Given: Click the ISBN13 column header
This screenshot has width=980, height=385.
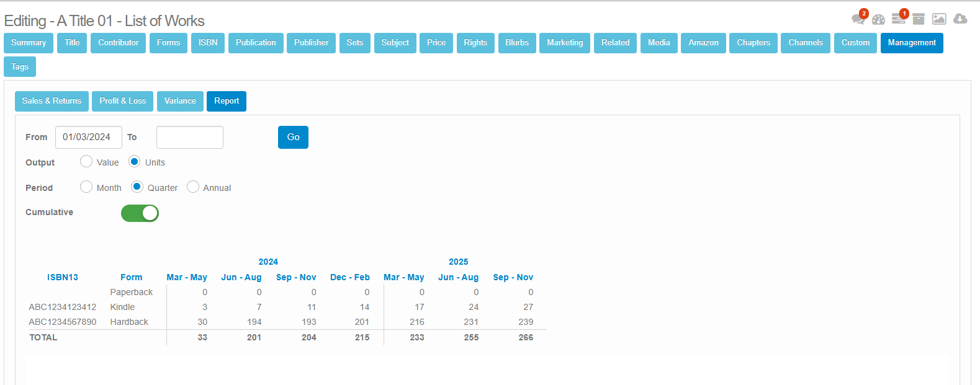Looking at the screenshot, I should pyautogui.click(x=63, y=277).
